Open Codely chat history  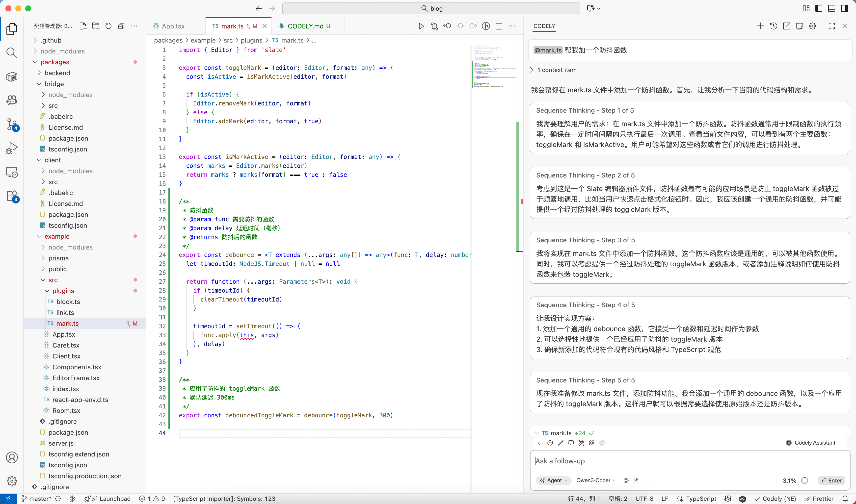tap(774, 26)
